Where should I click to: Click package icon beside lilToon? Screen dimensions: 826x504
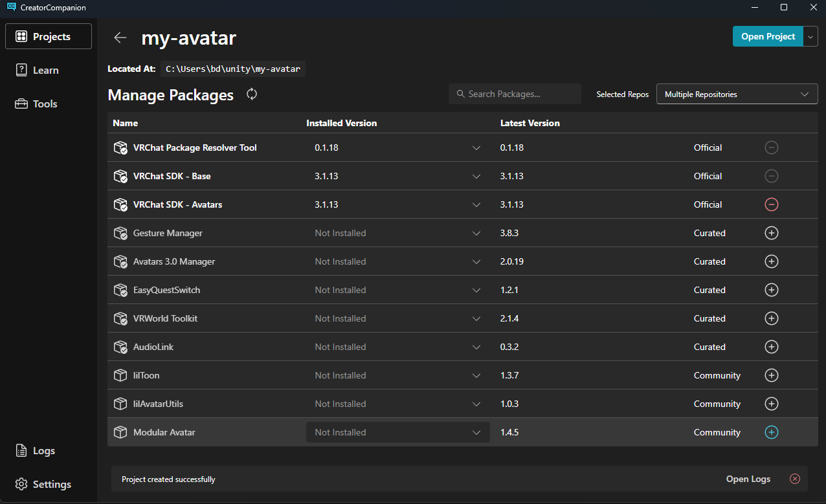pos(120,375)
